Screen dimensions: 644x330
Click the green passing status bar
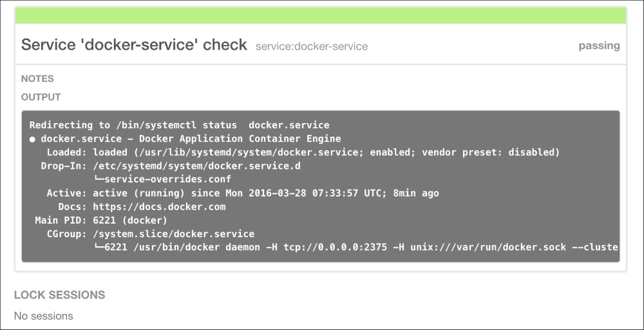coord(321,16)
